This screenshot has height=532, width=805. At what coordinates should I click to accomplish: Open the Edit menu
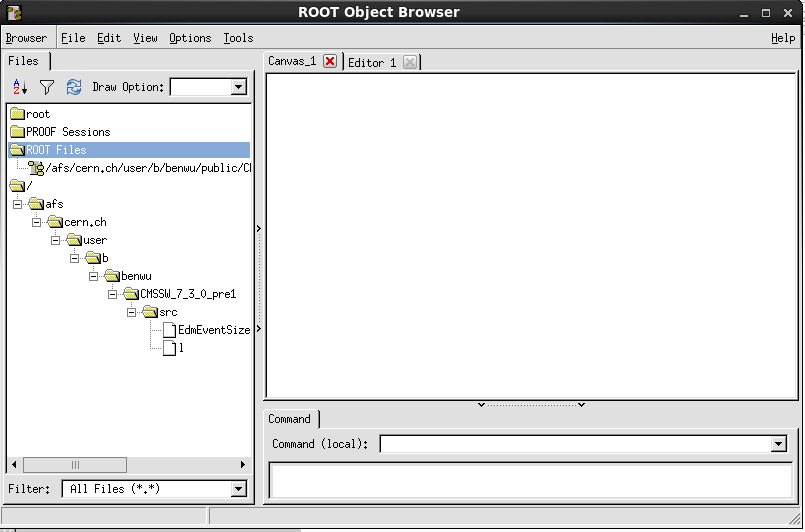tap(109, 38)
